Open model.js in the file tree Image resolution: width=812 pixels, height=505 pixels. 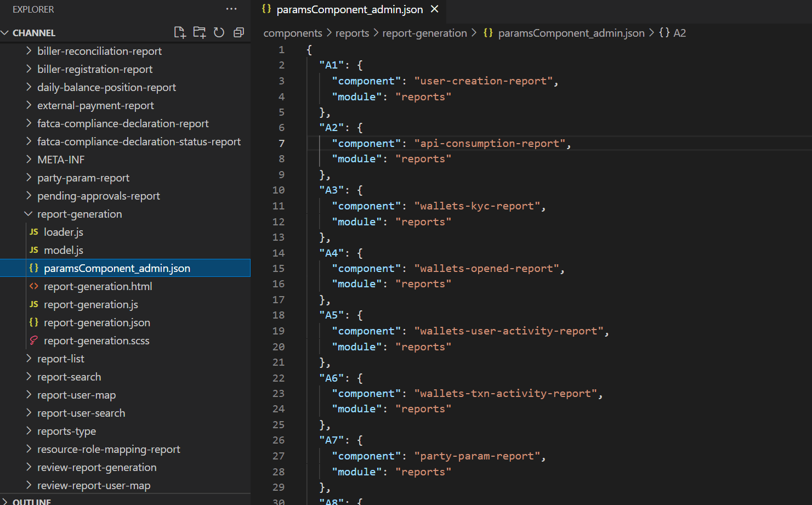pos(64,250)
